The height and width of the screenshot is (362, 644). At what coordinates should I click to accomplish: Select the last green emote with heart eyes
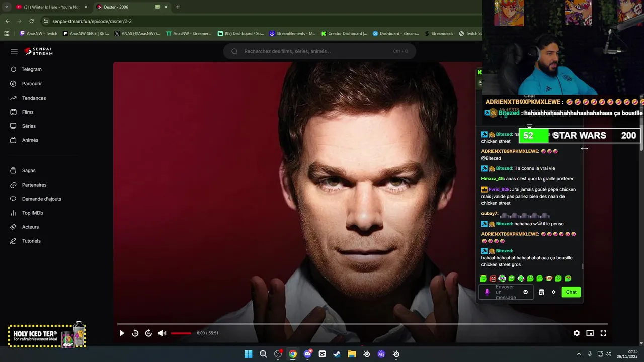click(x=568, y=279)
